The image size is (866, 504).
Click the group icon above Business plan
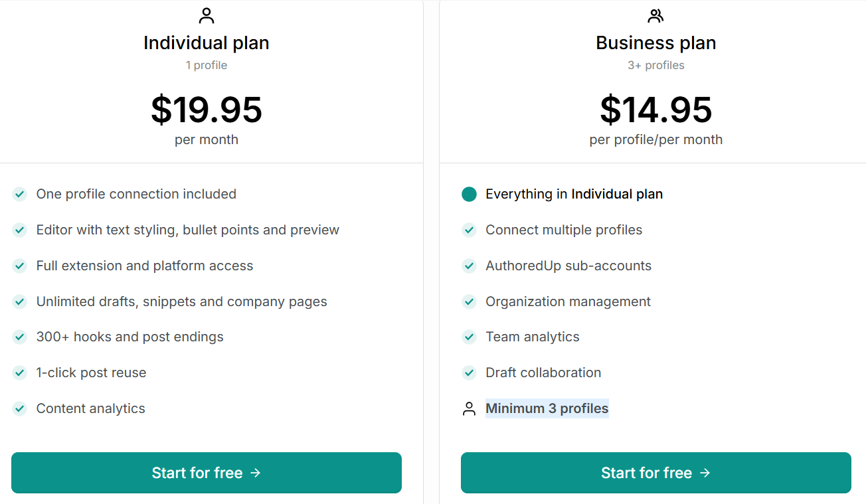[655, 15]
